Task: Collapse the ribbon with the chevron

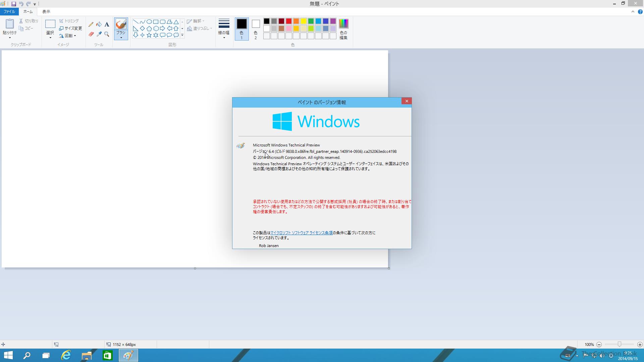Action: (x=633, y=12)
